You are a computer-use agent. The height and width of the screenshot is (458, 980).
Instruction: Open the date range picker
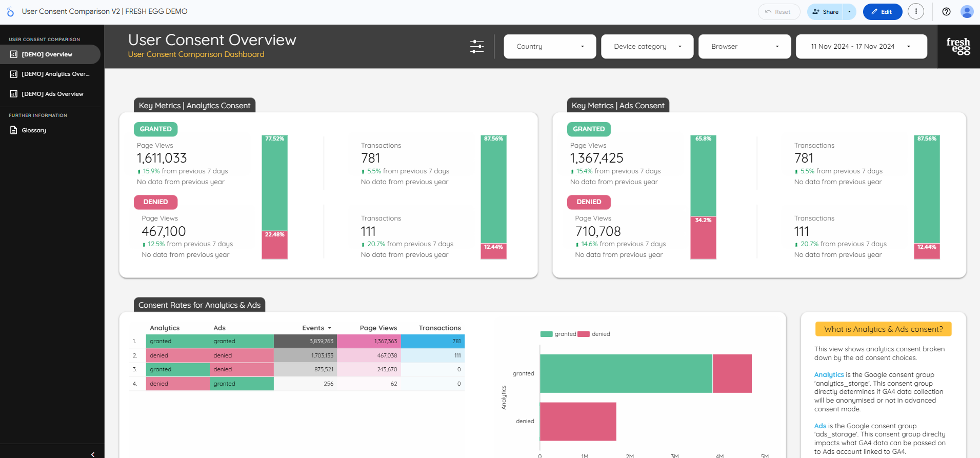point(861,47)
